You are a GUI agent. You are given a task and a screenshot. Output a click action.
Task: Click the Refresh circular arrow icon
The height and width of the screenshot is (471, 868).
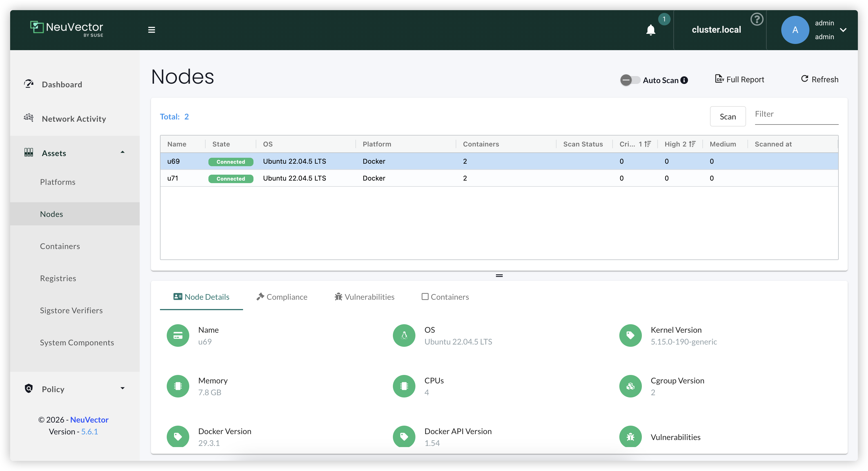point(805,79)
